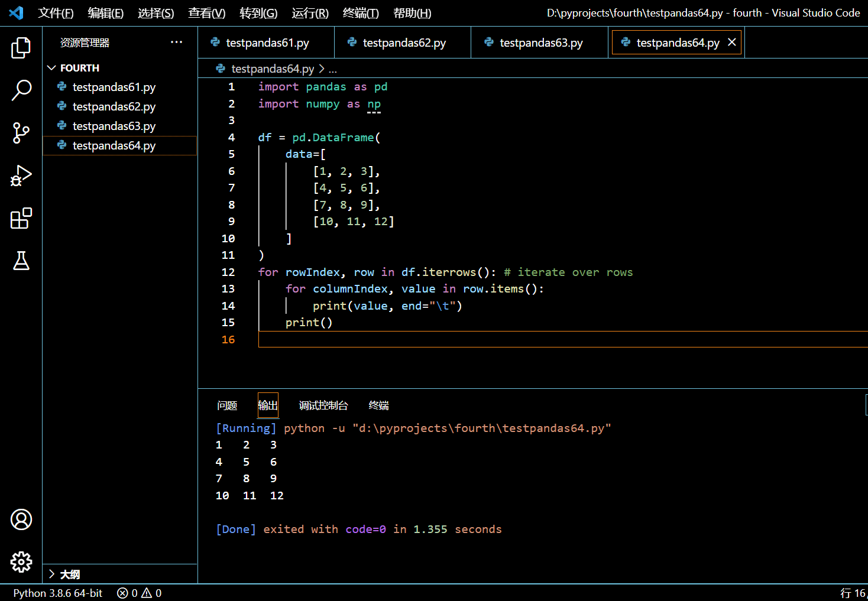Open the Testing flask view
868x601 pixels.
21,261
